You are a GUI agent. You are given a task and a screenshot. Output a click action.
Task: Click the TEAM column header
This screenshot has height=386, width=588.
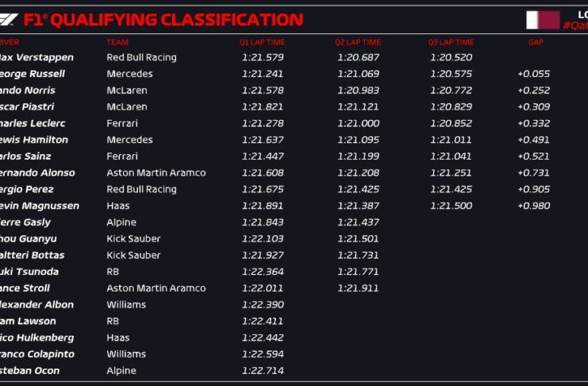117,42
